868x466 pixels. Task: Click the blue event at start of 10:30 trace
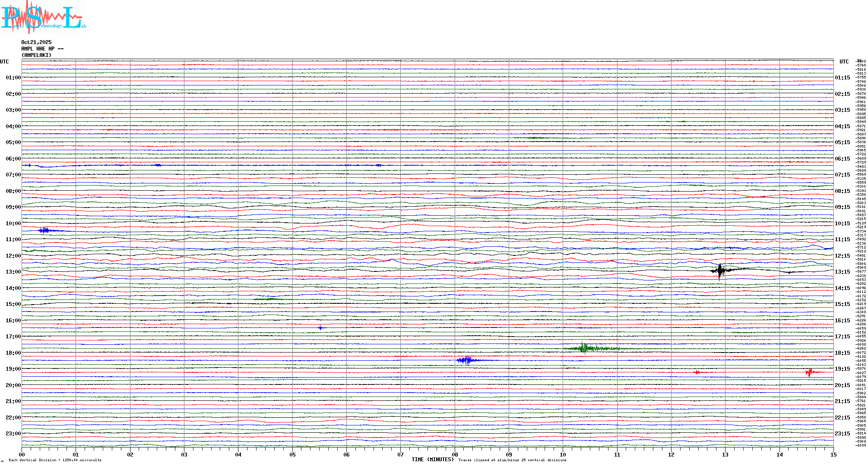pos(44,230)
